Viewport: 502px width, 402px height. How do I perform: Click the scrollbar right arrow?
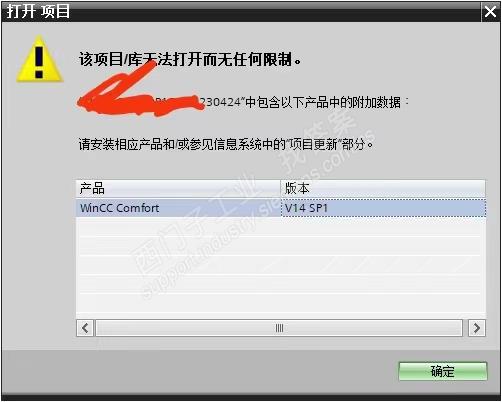click(477, 328)
